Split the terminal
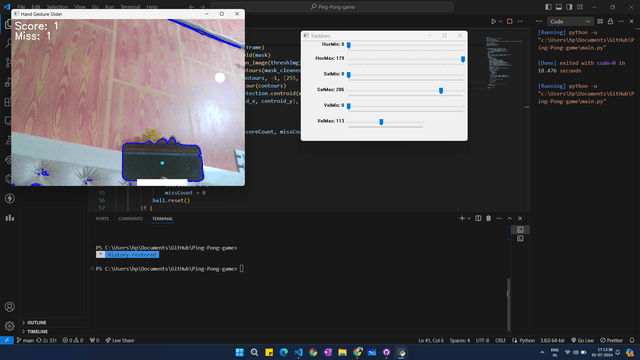This screenshot has height=360, width=640. click(478, 218)
